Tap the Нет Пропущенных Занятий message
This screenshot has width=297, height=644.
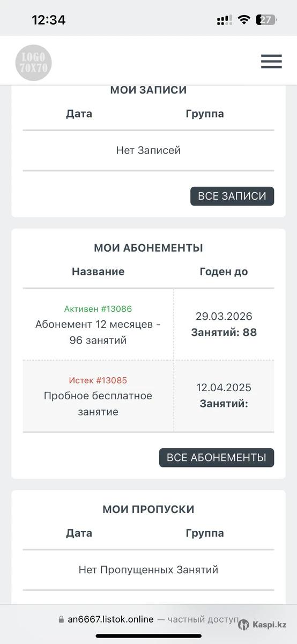[x=148, y=570]
